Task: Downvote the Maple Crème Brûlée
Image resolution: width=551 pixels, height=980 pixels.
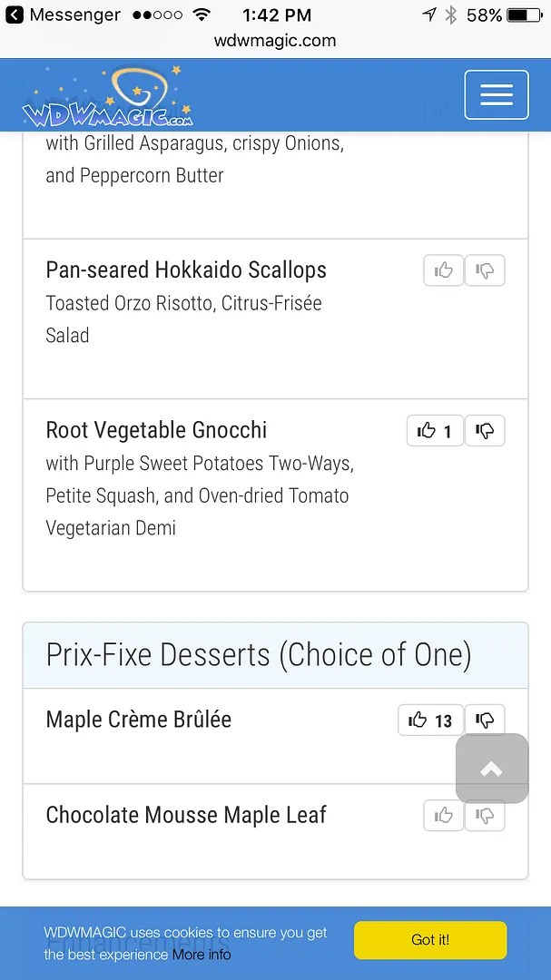Action: point(485,720)
